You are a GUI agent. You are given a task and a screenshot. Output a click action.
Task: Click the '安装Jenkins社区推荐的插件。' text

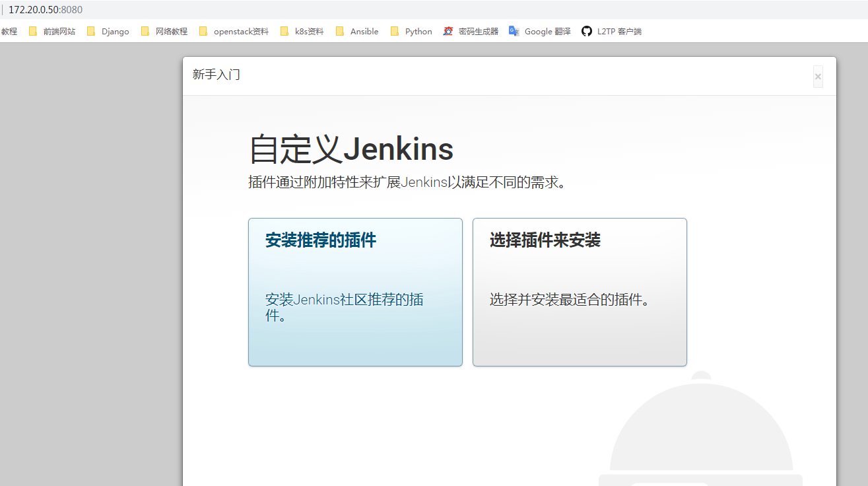345,307
